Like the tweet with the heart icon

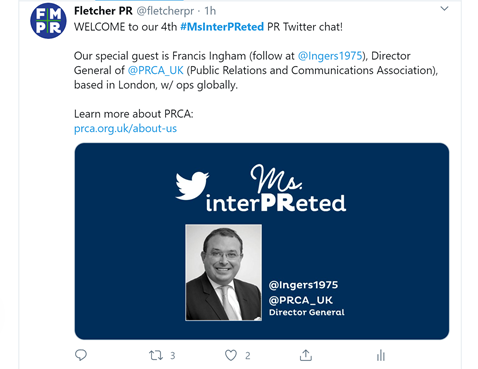tap(231, 355)
